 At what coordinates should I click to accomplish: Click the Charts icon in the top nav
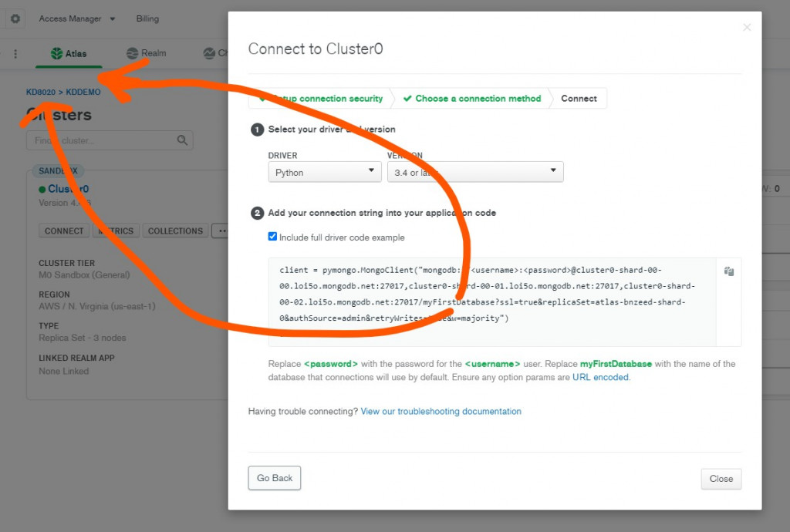pos(209,53)
